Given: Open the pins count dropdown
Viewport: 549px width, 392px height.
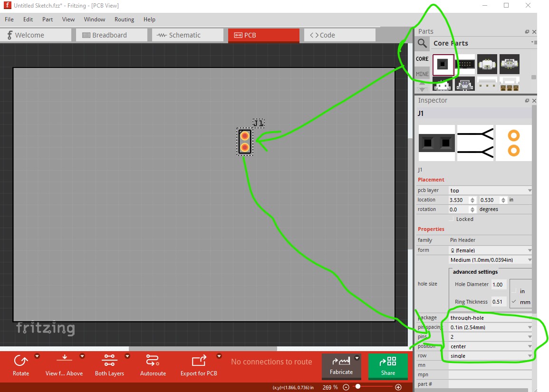Looking at the screenshot, I should pyautogui.click(x=490, y=337).
